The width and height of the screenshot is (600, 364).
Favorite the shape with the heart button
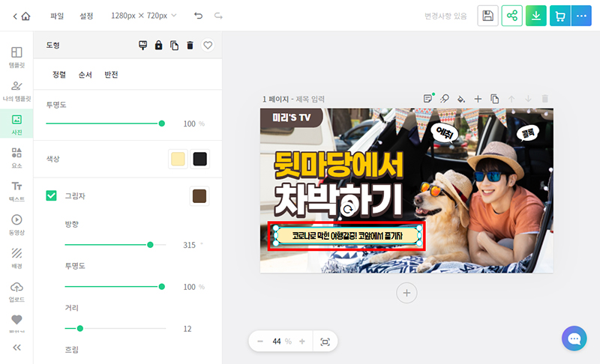208,46
